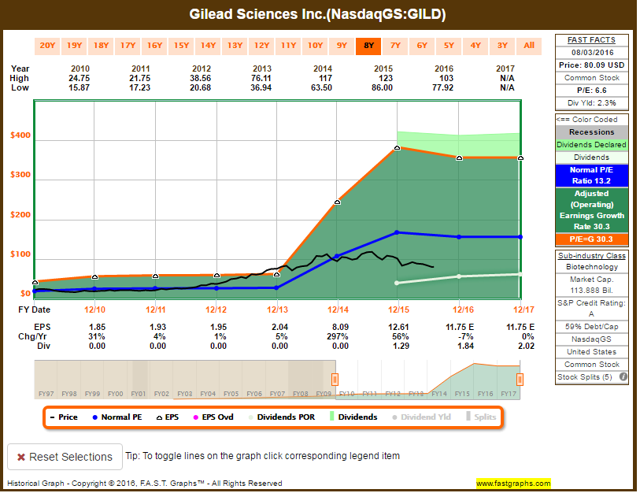Click the Dividends light color key
640x493 pixels.
[591, 158]
